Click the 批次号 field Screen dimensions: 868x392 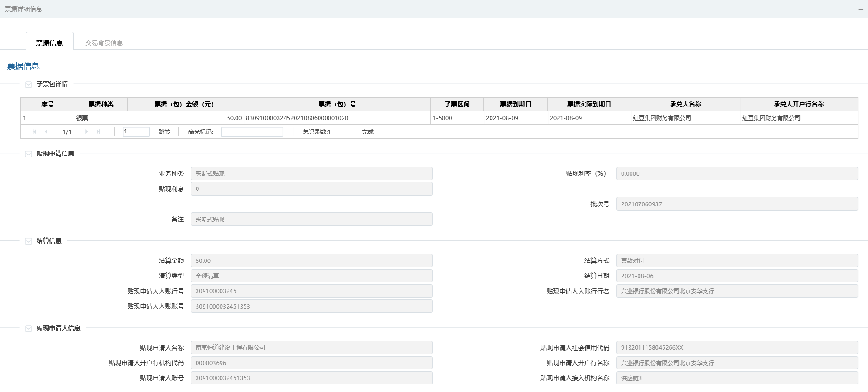pos(737,204)
